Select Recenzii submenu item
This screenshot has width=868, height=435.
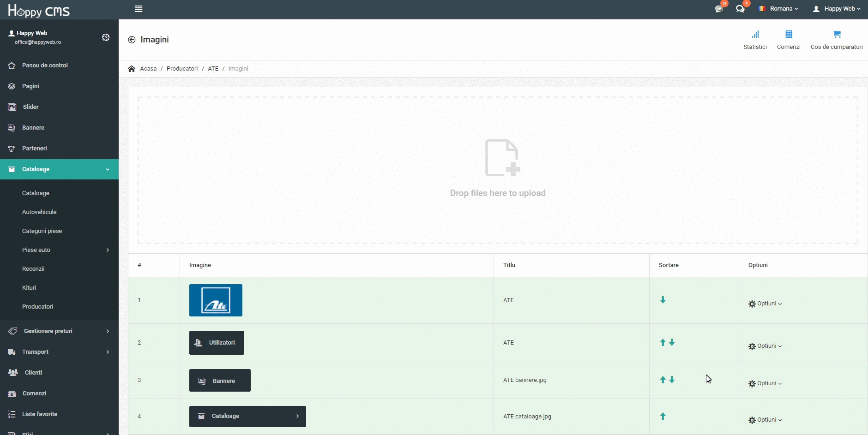point(33,269)
